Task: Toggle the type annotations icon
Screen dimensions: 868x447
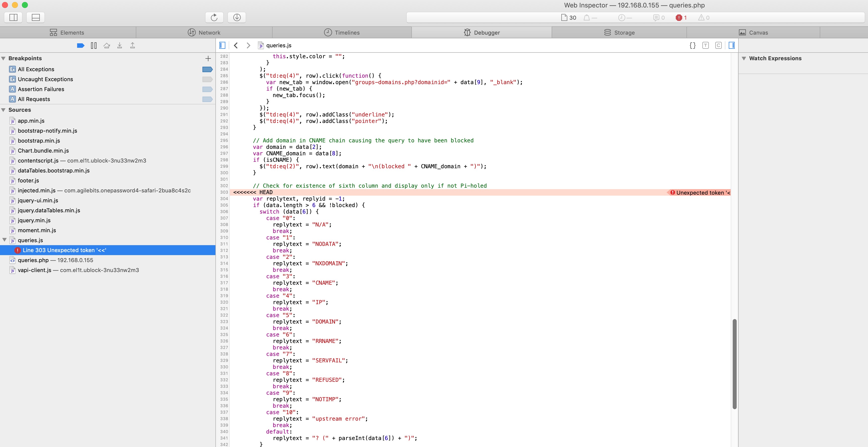Action: click(x=705, y=46)
